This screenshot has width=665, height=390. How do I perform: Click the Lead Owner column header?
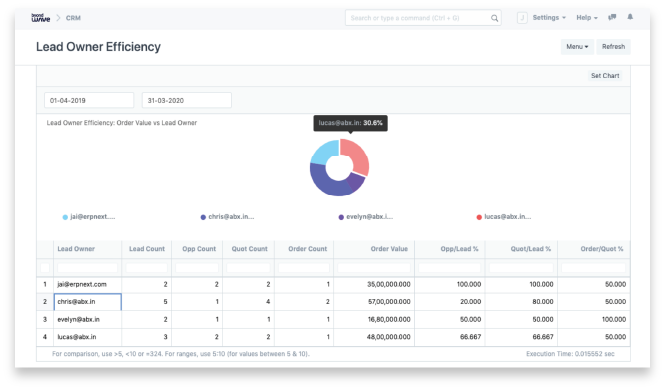point(87,249)
